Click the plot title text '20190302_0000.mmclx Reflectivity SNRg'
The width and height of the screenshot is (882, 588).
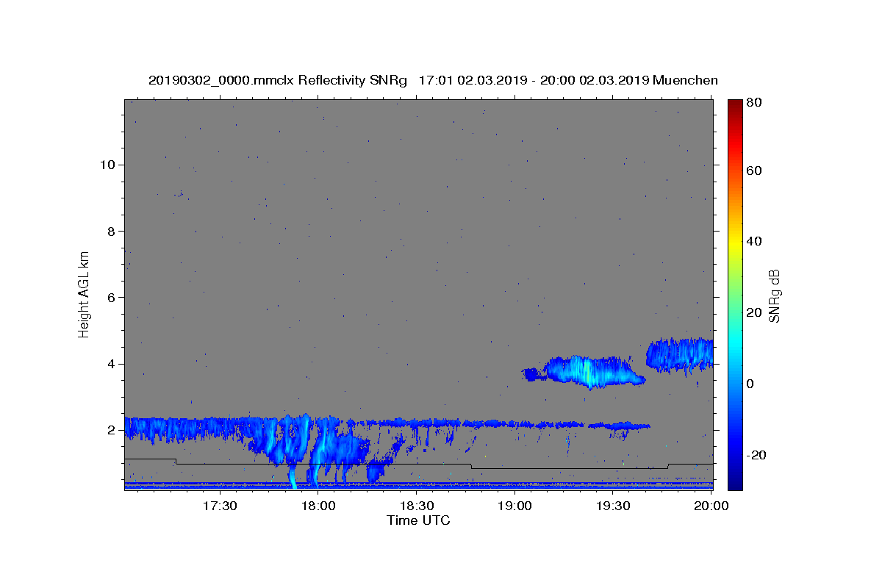coord(278,80)
